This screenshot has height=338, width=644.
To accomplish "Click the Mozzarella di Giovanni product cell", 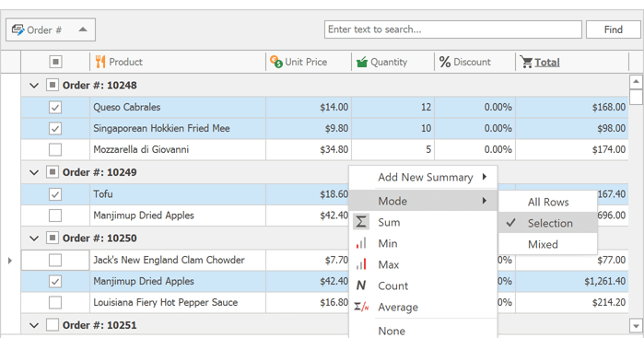I will point(178,149).
